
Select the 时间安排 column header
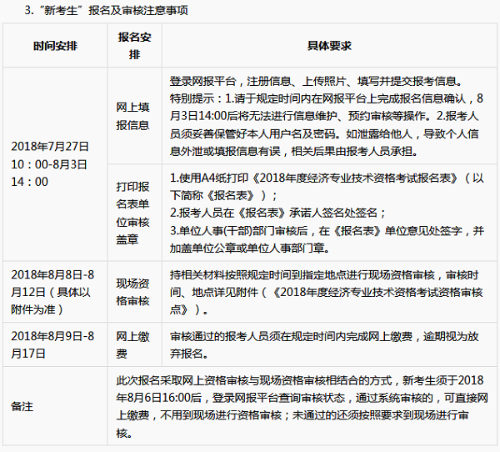[55, 46]
